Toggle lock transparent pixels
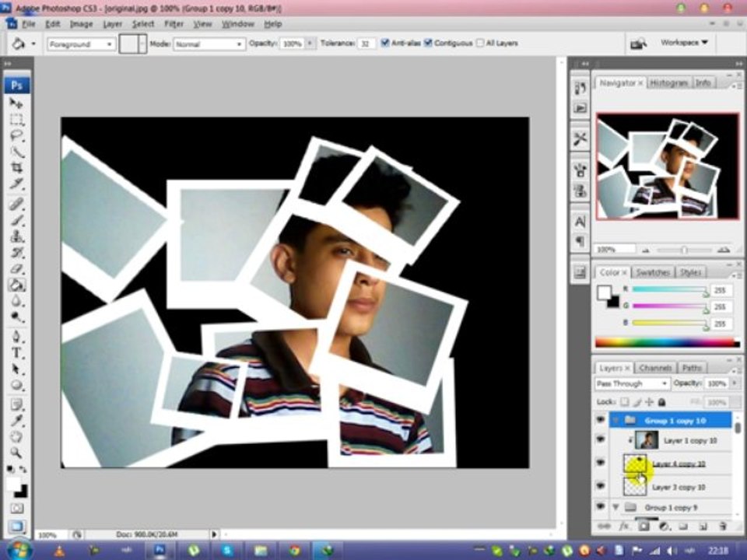 [625, 402]
